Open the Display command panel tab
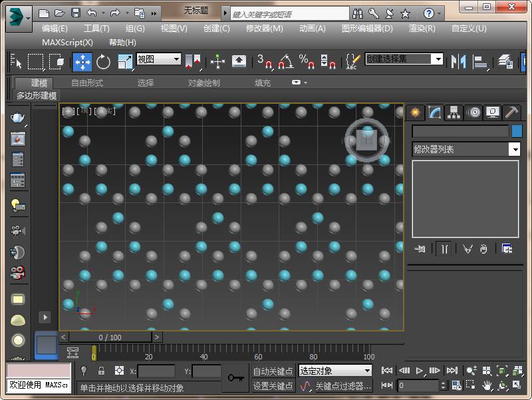 coord(493,112)
